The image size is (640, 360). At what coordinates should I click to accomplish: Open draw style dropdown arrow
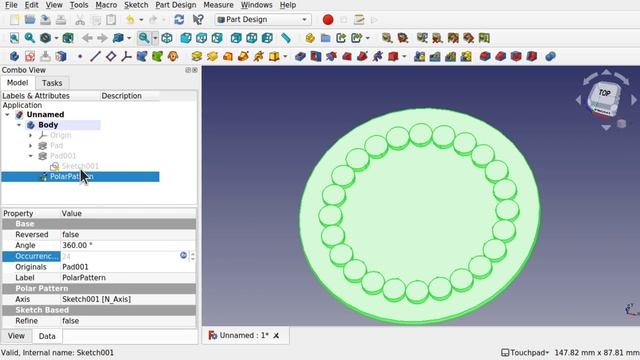tap(56, 38)
